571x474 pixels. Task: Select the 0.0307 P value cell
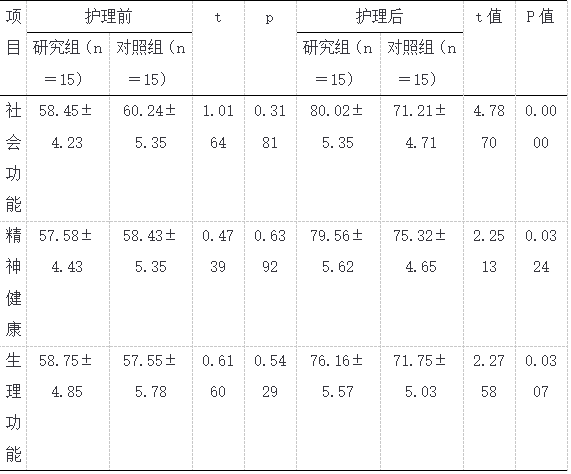pos(541,408)
